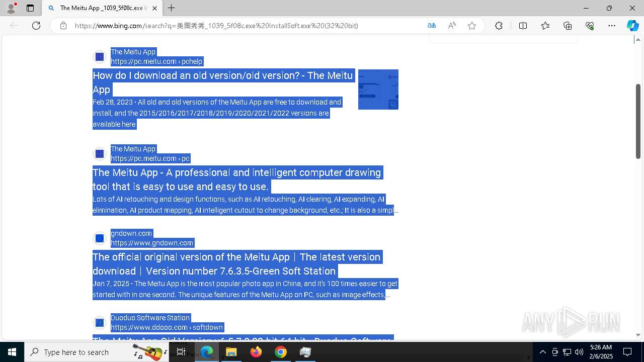
Task: Open volume control tray icon
Action: click(579, 352)
